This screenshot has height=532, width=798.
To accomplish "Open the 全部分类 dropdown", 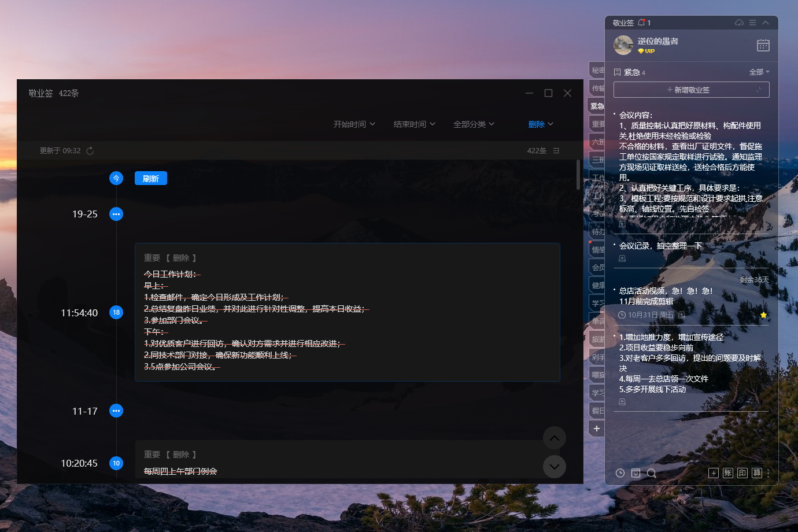I will click(x=474, y=124).
